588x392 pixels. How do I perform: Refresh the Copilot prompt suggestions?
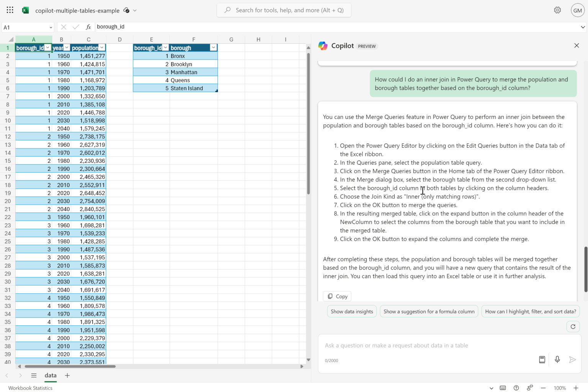click(573, 327)
